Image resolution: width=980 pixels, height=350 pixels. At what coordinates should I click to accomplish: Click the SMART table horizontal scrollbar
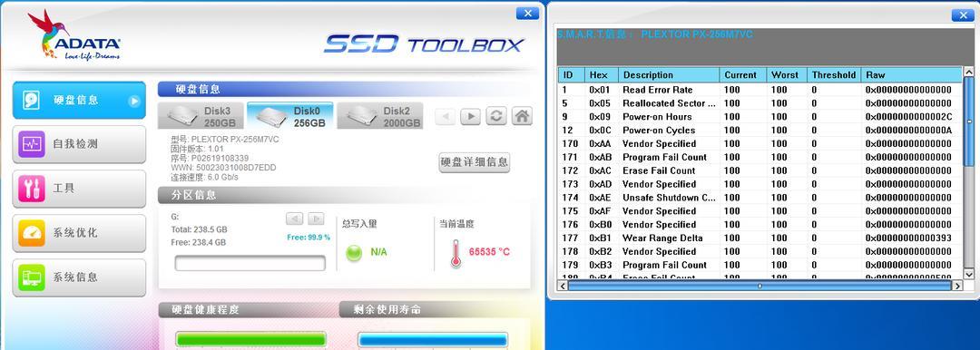760,286
